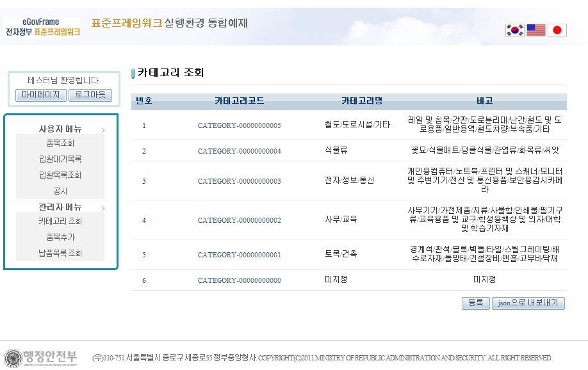The width and height of the screenshot is (588, 370).
Task: Expand the 사용자 메뉴 arrow
Action: click(102, 130)
